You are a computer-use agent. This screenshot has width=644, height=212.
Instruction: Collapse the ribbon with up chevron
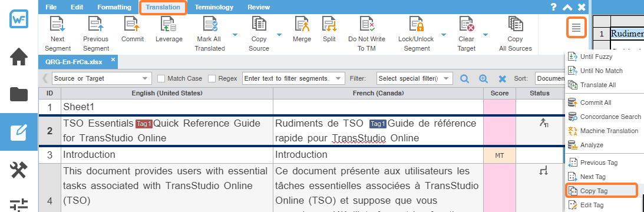pos(567,7)
